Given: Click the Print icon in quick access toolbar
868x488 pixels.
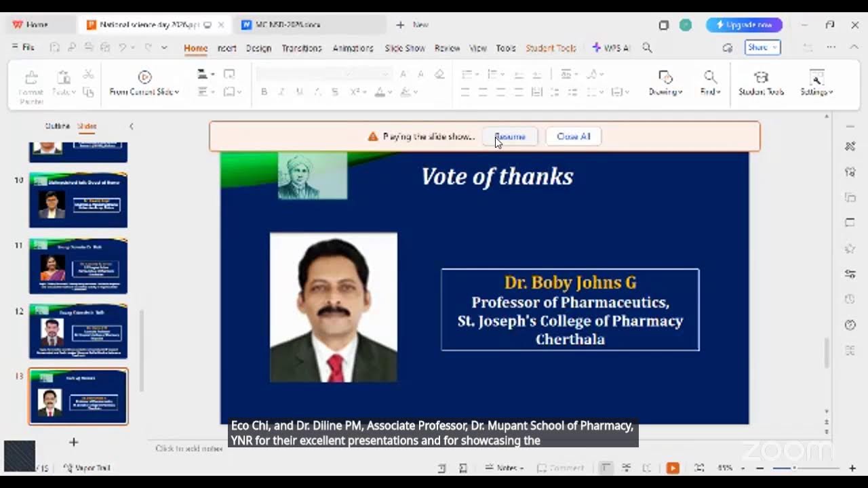Looking at the screenshot, I should 88,47.
